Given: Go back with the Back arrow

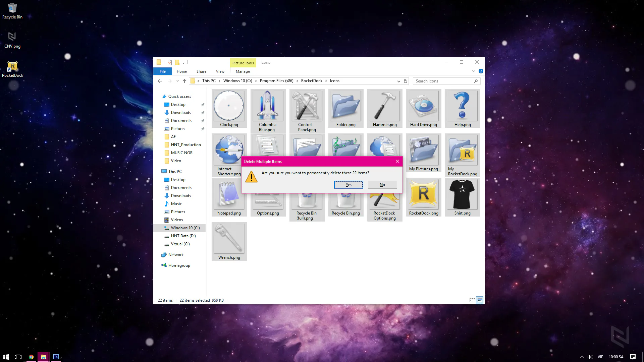Looking at the screenshot, I should [160, 81].
